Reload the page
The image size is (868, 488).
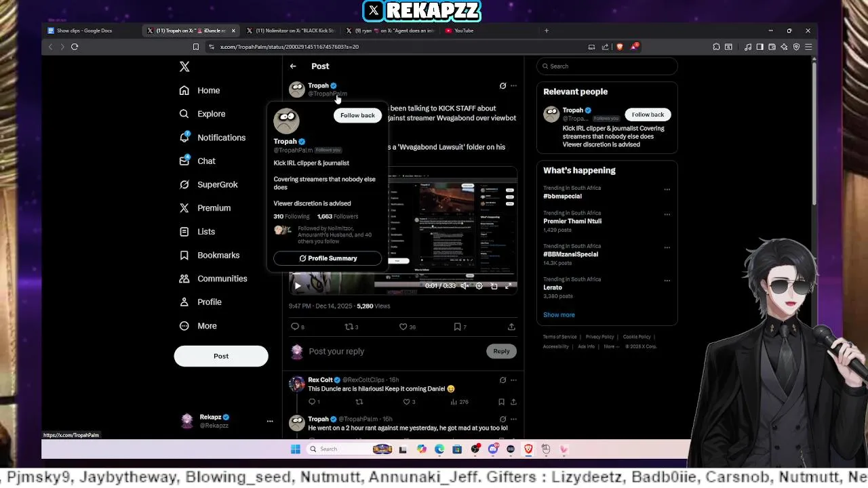click(x=75, y=47)
